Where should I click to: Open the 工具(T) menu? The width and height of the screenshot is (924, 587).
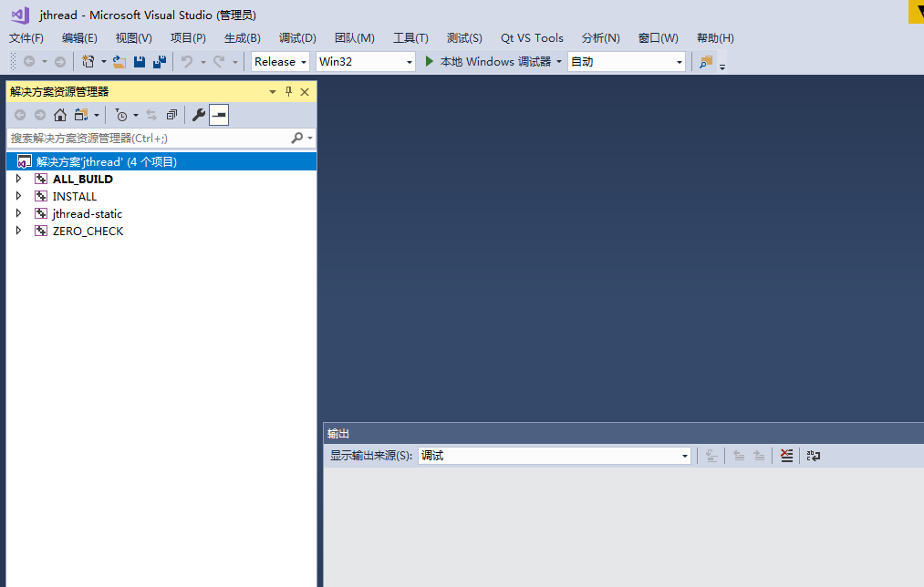point(410,38)
